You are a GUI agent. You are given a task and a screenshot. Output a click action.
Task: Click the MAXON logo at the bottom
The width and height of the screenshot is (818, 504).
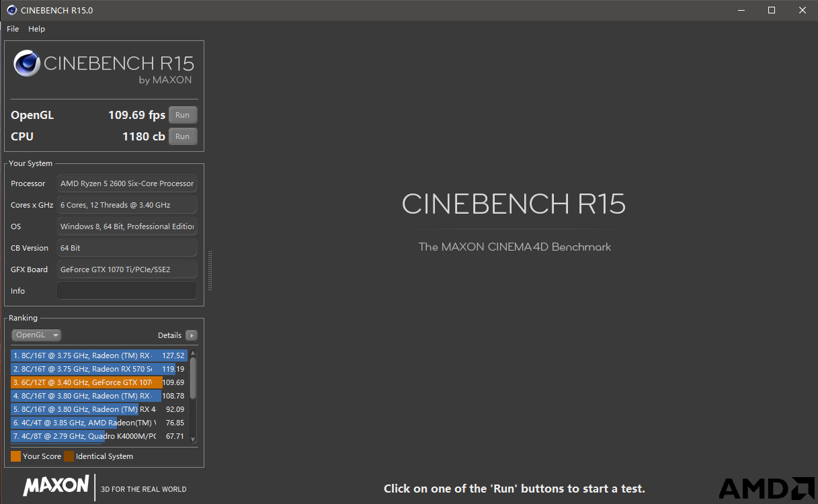pyautogui.click(x=56, y=486)
